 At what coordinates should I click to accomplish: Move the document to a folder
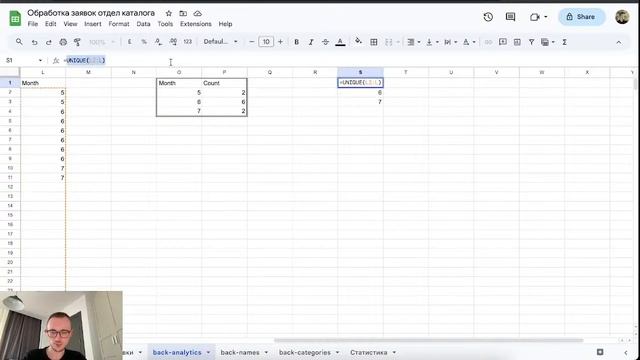coord(183,13)
